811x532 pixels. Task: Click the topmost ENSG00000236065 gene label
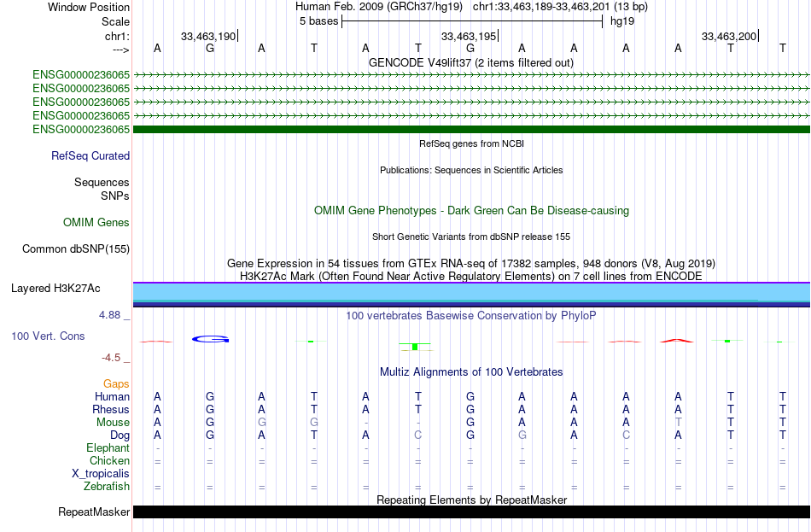[81, 74]
